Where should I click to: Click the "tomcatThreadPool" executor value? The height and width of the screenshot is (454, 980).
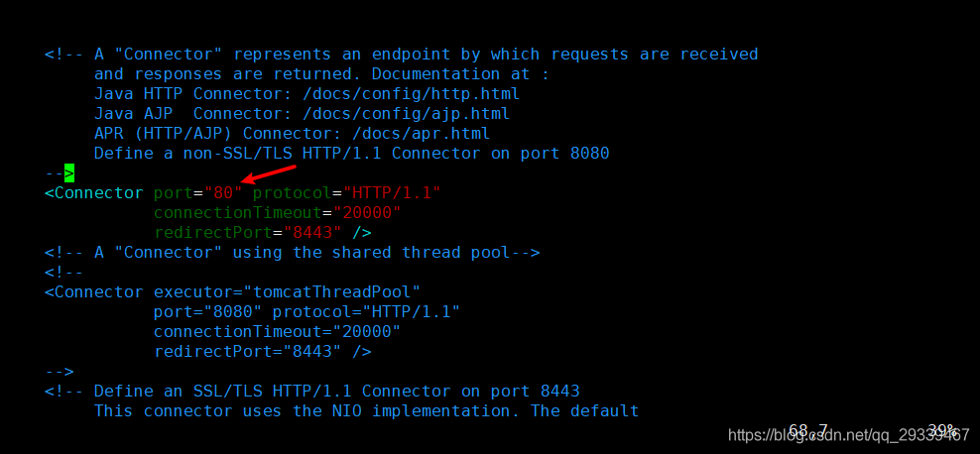tap(332, 291)
